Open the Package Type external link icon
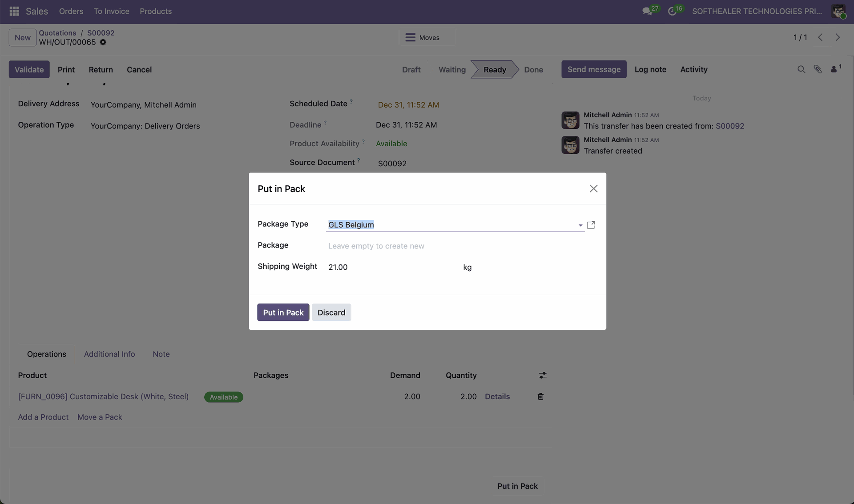Image resolution: width=854 pixels, height=504 pixels. click(591, 225)
